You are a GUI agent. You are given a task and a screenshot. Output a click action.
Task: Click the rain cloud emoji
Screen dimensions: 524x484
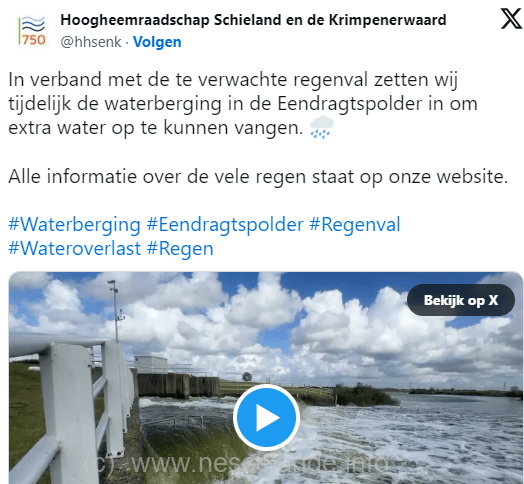pos(322,127)
